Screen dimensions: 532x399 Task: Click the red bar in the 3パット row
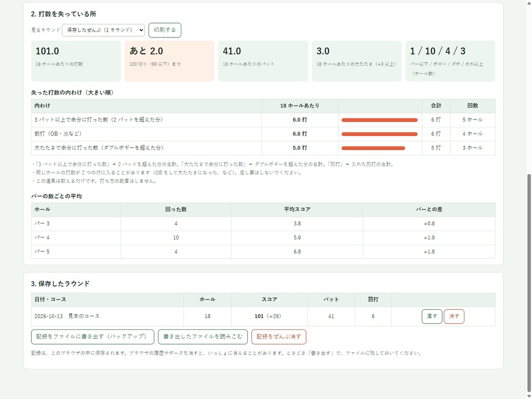pos(379,120)
